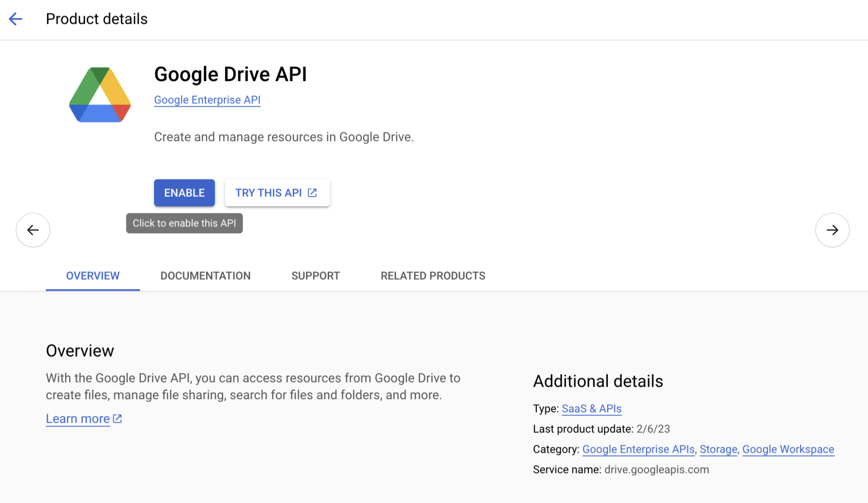Open the Learn more link
This screenshot has width=868, height=503.
78,419
